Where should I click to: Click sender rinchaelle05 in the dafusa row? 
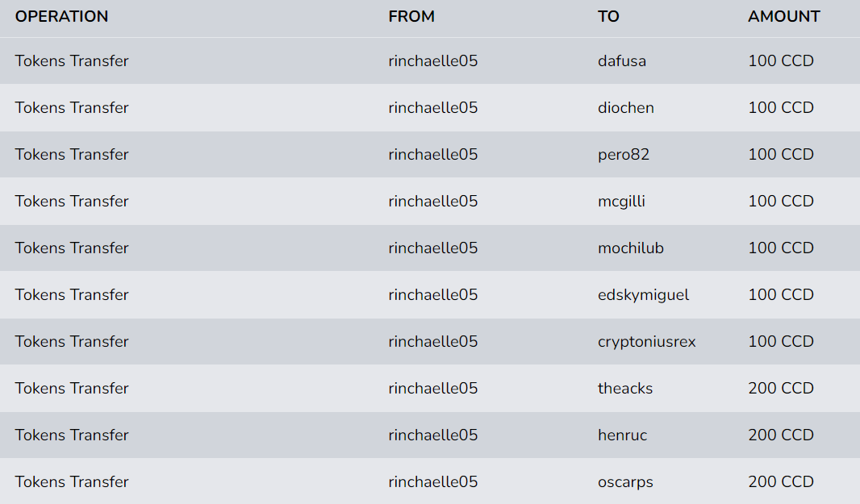pos(432,60)
